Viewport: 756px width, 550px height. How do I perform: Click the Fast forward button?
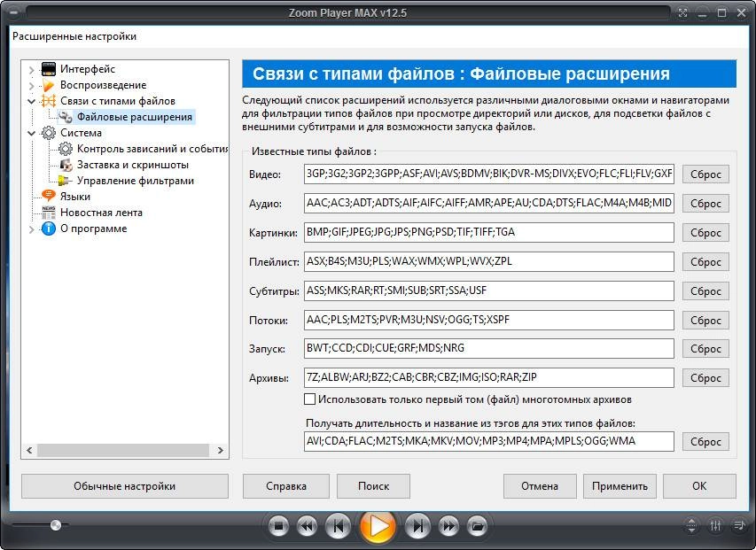pos(448,526)
